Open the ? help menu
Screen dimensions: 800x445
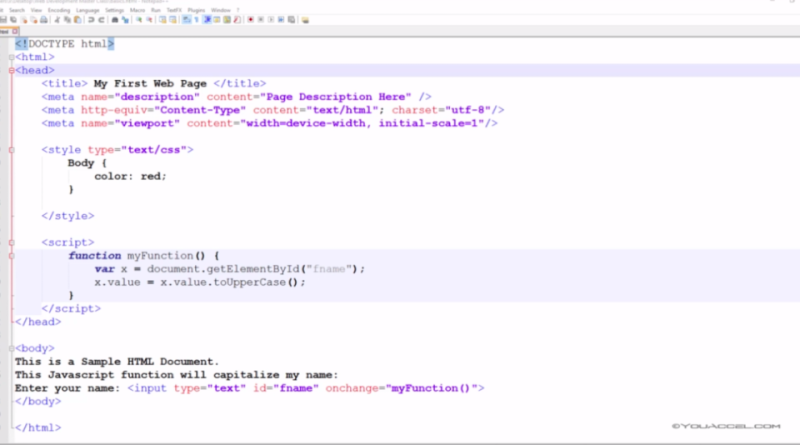point(238,10)
